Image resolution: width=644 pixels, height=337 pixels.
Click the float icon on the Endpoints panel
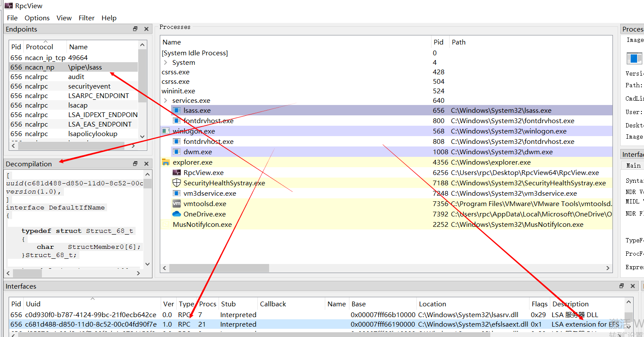point(135,29)
